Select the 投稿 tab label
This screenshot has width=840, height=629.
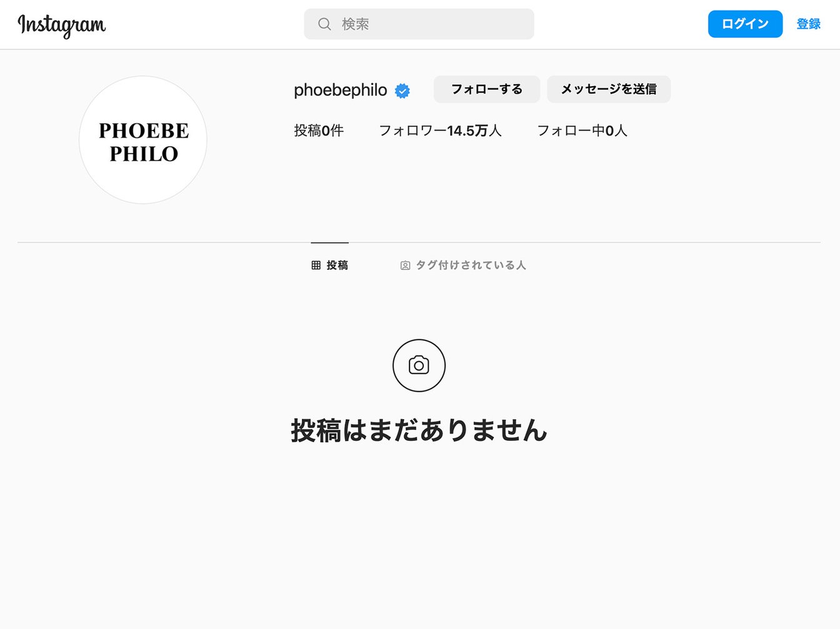(337, 265)
